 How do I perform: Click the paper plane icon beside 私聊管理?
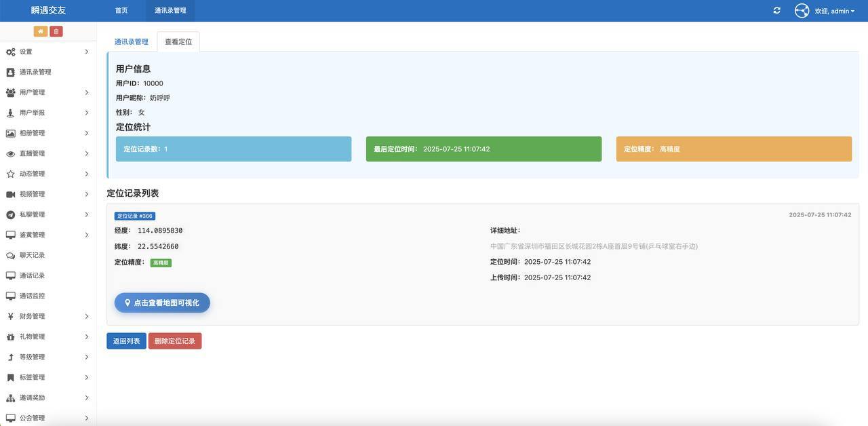coord(10,214)
